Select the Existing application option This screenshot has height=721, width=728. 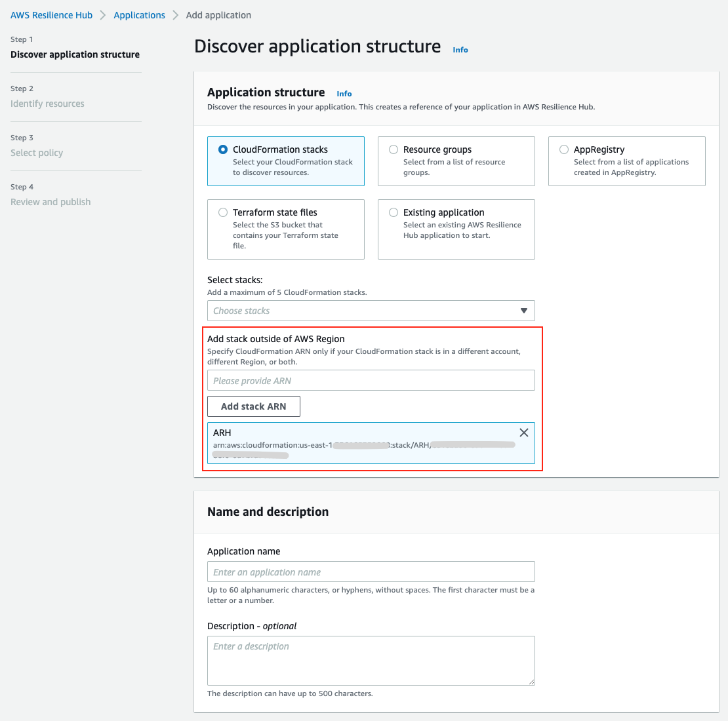[x=394, y=212]
